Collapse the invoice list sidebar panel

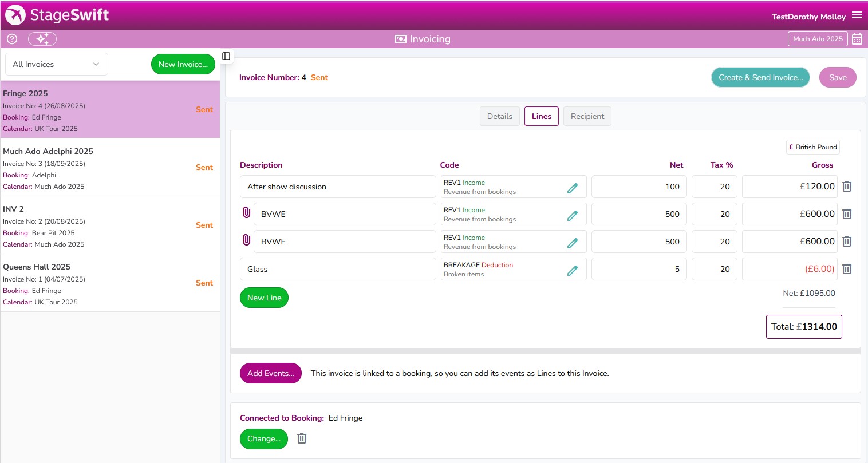(226, 56)
